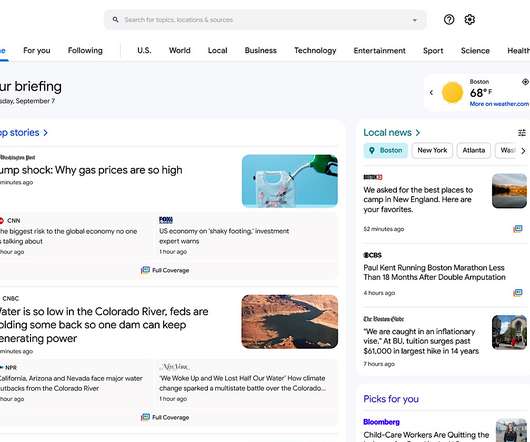Open the Technology tab
This screenshot has height=442, width=530.
[x=315, y=50]
